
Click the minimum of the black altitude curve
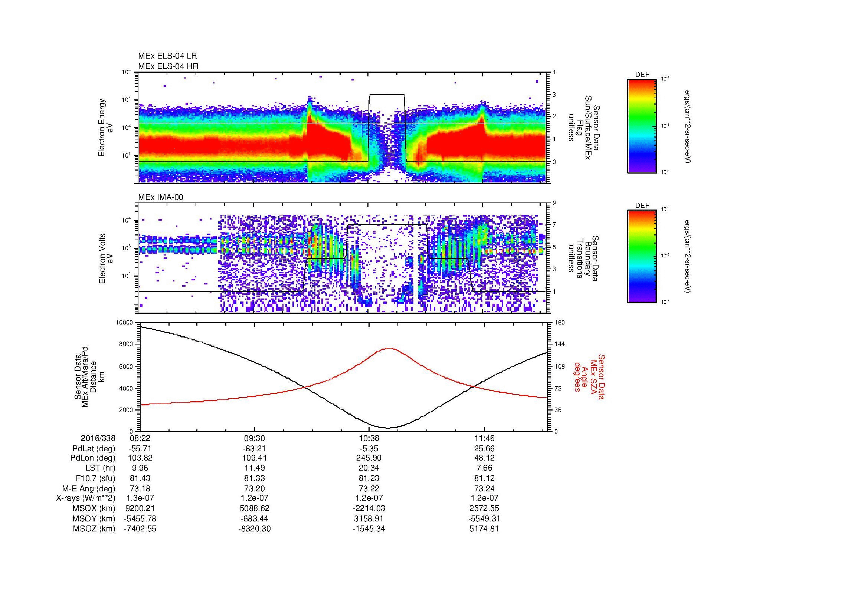pyautogui.click(x=389, y=428)
